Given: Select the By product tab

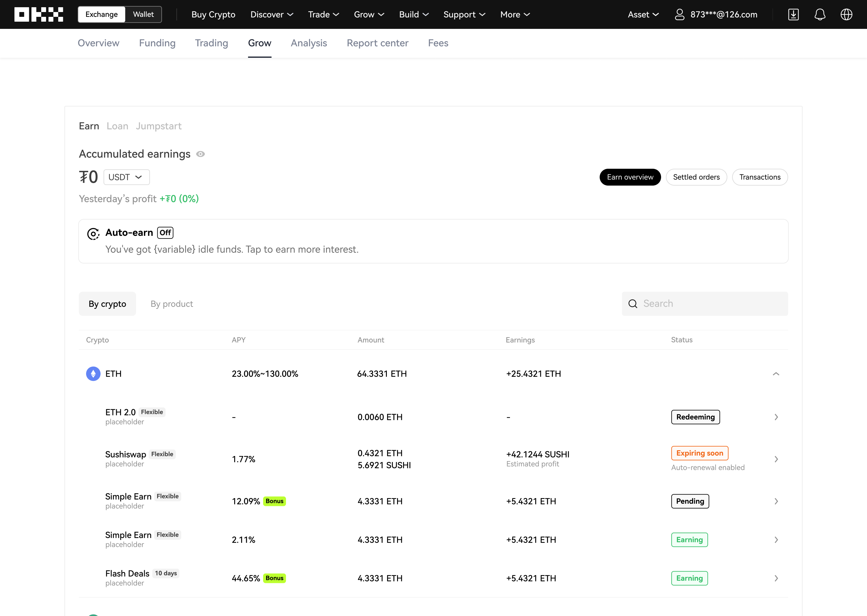Looking at the screenshot, I should (172, 304).
